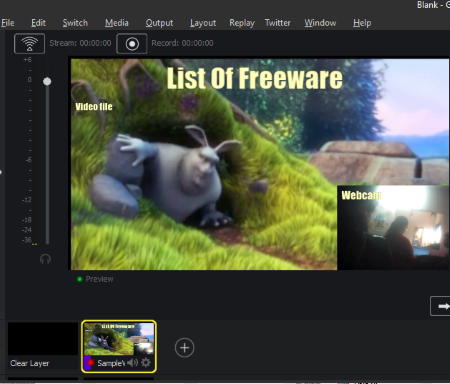This screenshot has width=450, height=384.
Task: Click the Preview label under the video
Action: pos(99,279)
